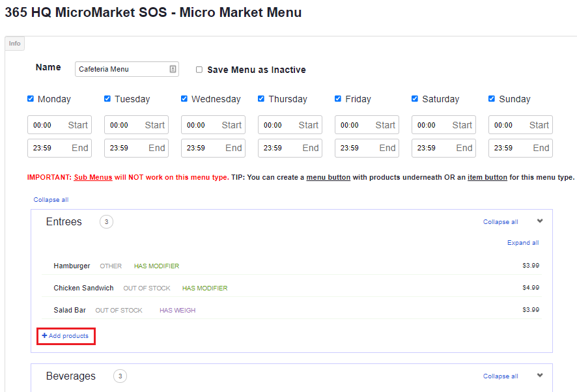Set Sunday start time field
This screenshot has height=392, width=577.
tap(521, 125)
